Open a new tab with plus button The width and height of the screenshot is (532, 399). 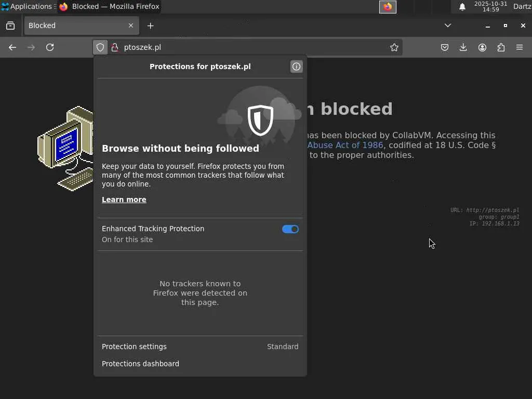pyautogui.click(x=150, y=25)
